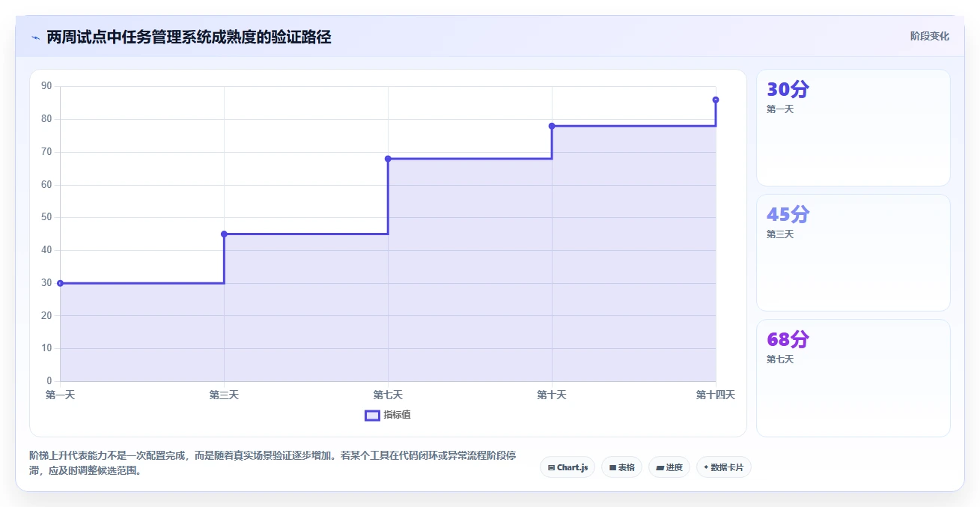980x507 pixels.
Task: Click the y-axis value 90
Action: 46,86
